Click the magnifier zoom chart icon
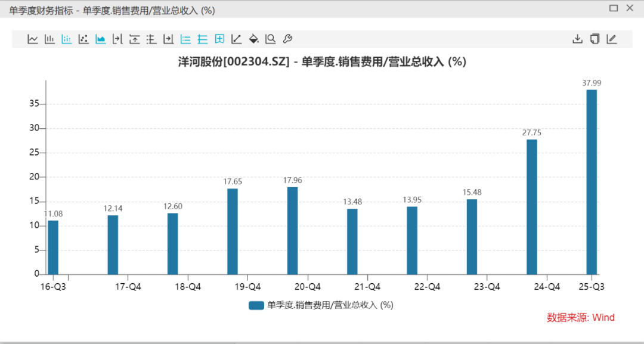This screenshot has height=344, width=644. click(270, 39)
